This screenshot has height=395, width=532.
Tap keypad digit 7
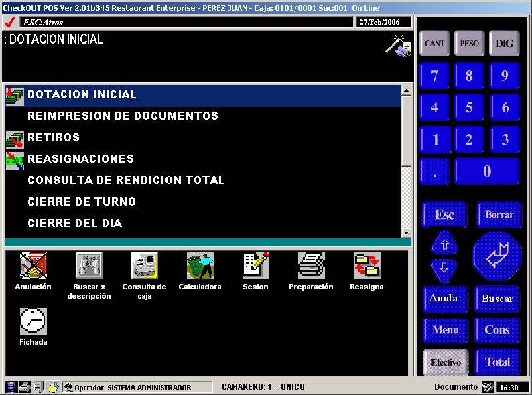coord(435,76)
